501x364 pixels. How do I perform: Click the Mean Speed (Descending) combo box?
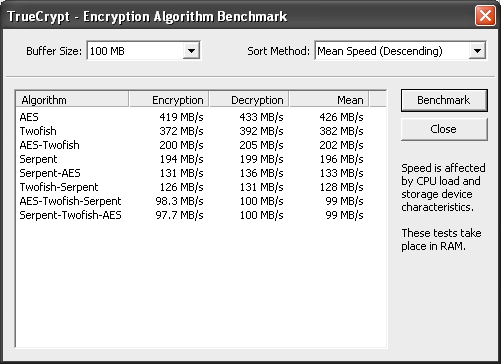pyautogui.click(x=400, y=51)
